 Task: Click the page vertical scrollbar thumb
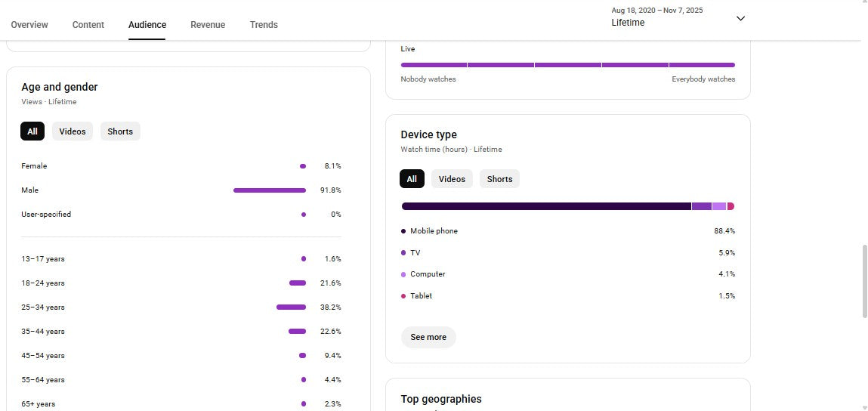click(864, 281)
